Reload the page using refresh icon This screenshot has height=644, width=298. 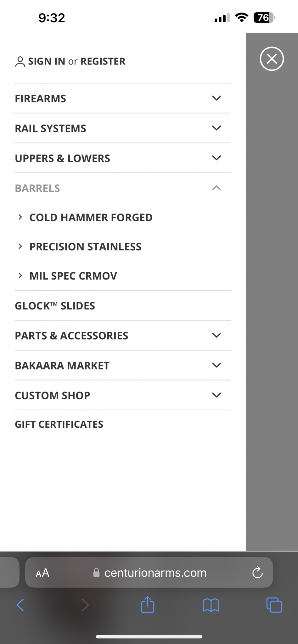(257, 573)
